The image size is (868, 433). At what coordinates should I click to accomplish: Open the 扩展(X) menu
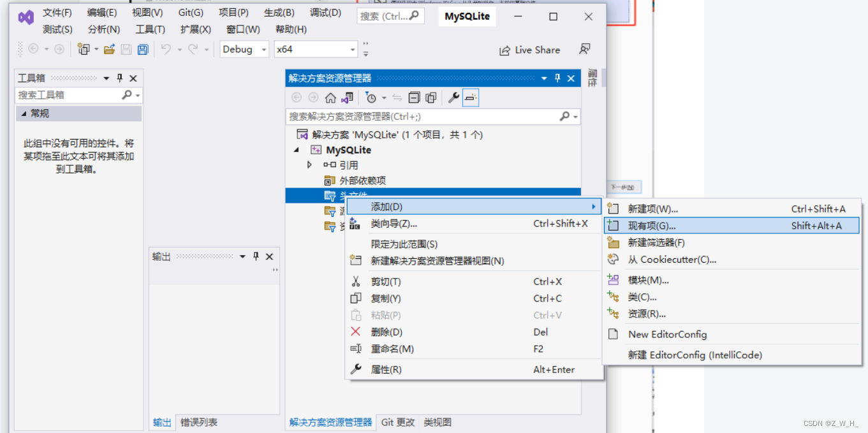point(196,29)
